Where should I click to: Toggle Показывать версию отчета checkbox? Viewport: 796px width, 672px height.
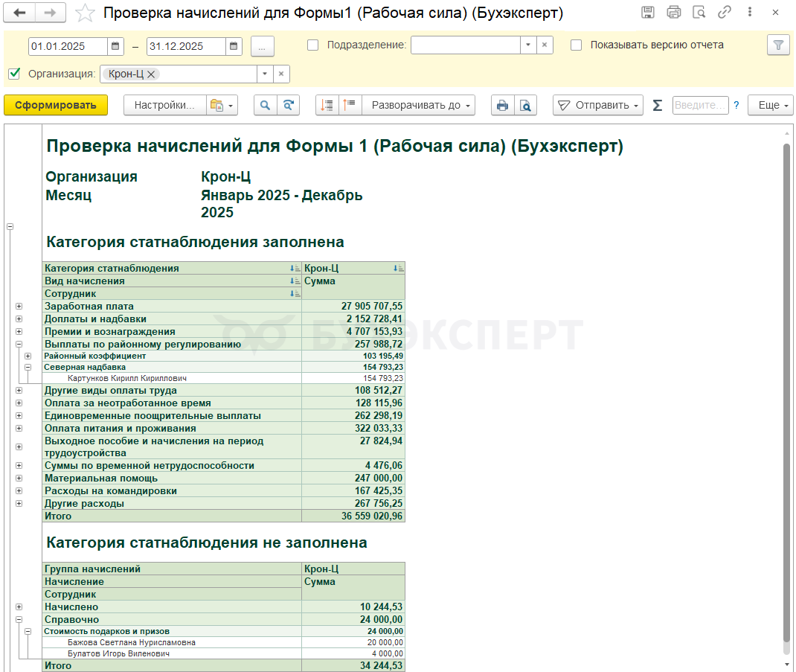[x=577, y=45]
